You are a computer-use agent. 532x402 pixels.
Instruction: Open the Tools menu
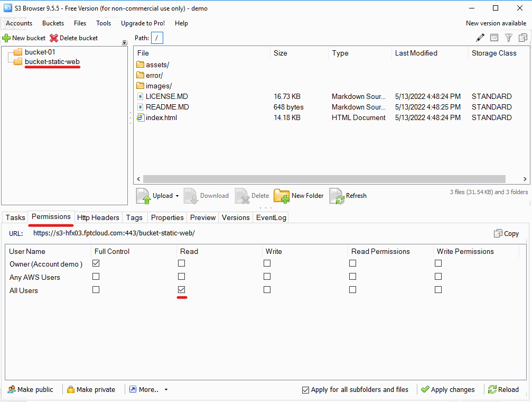point(104,23)
